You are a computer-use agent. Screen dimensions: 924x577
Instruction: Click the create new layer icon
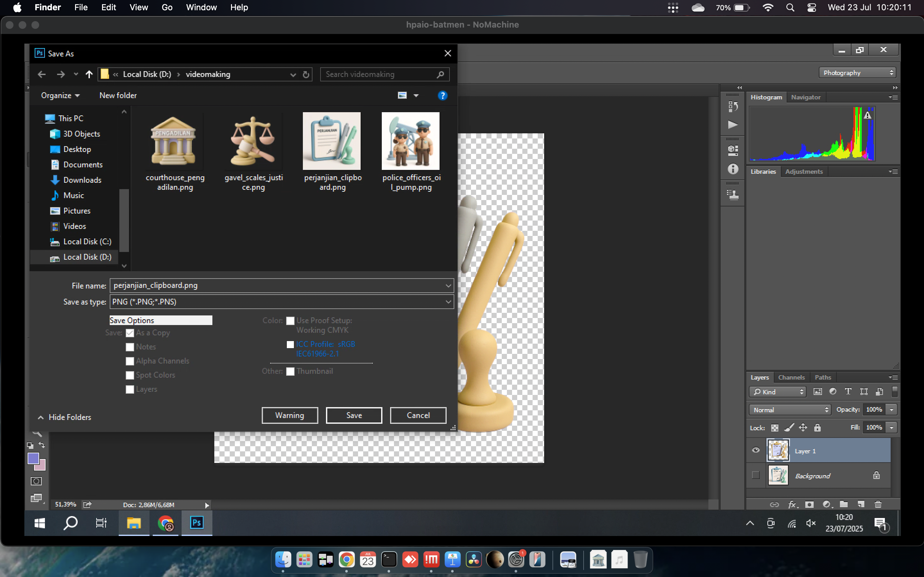(860, 505)
